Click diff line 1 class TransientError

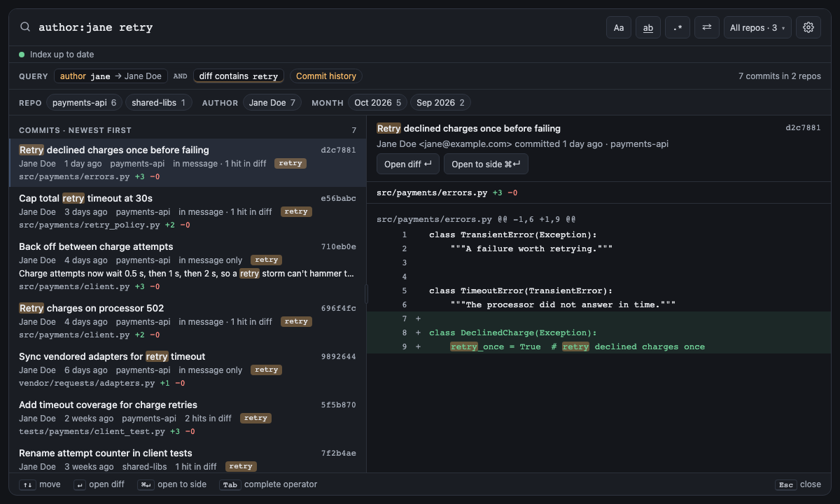[598, 234]
